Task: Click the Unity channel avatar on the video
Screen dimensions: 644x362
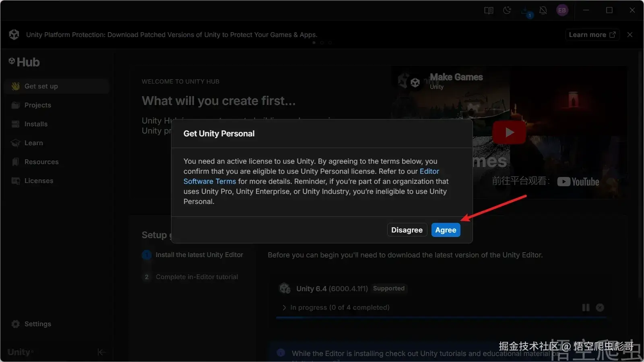Action: (415, 82)
